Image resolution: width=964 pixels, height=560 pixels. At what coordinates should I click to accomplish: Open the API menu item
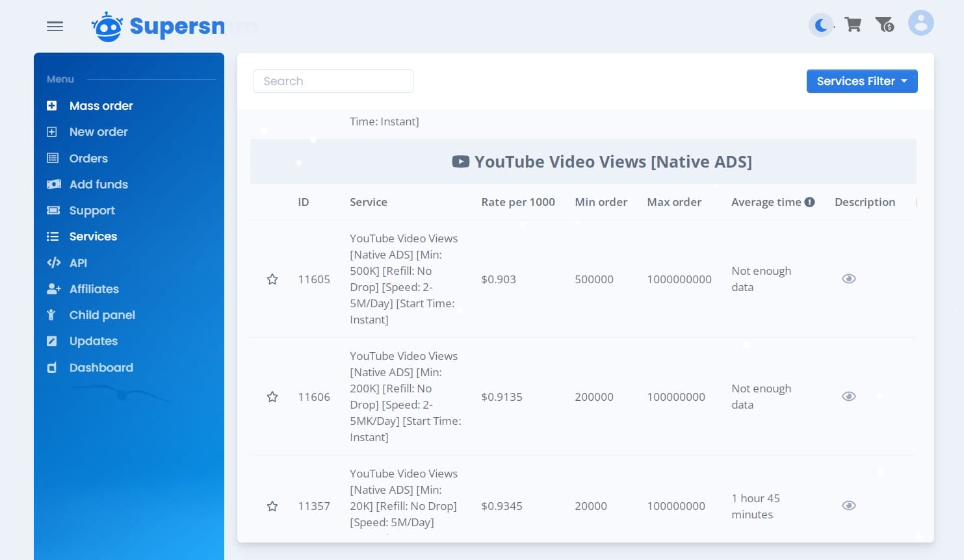click(x=78, y=263)
